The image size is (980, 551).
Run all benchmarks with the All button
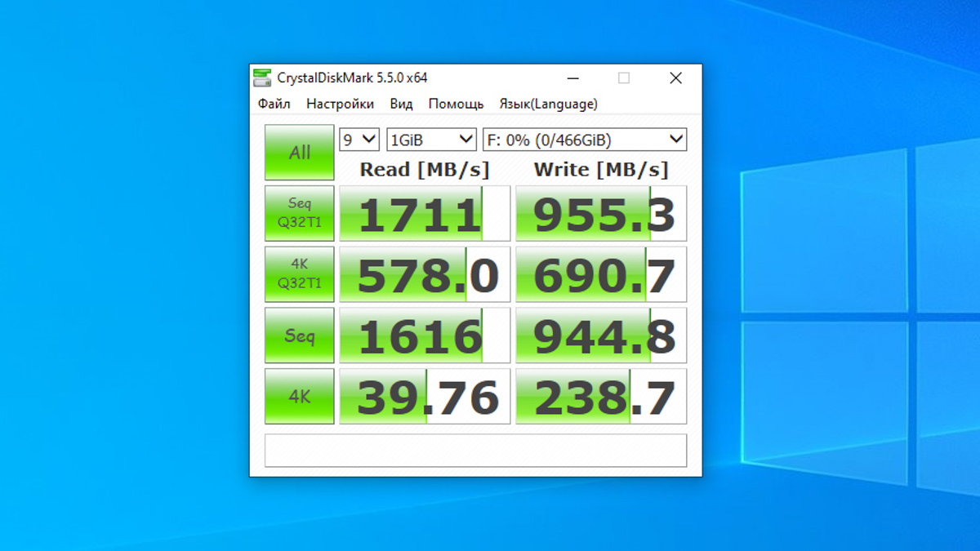pyautogui.click(x=300, y=153)
